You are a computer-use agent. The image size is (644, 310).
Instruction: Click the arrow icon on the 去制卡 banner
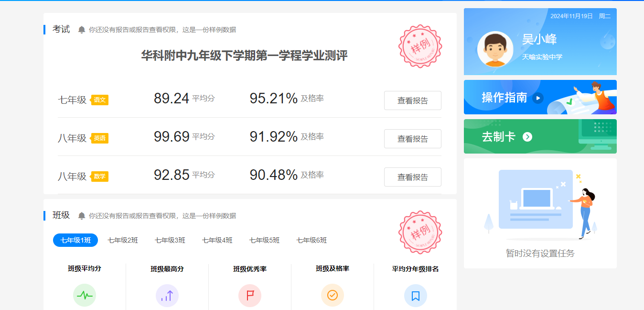pyautogui.click(x=527, y=137)
